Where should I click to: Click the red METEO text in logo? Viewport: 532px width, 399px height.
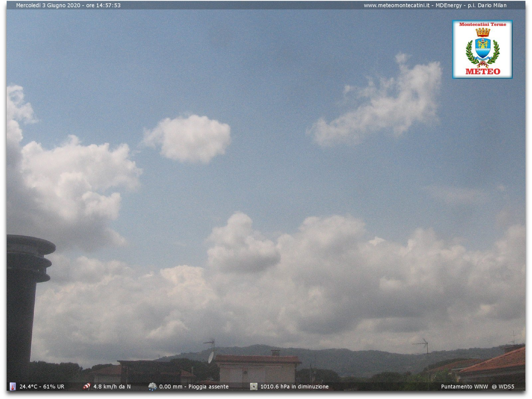[482, 71]
